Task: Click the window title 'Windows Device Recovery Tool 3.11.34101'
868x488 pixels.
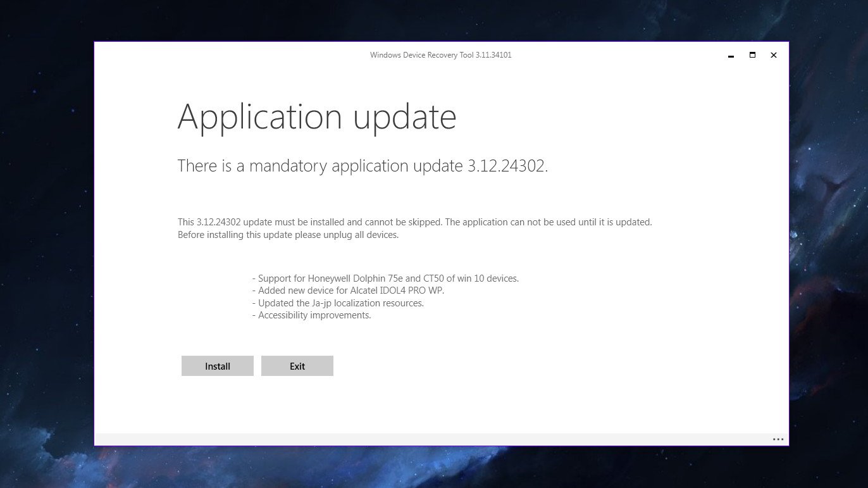Action: (x=441, y=55)
